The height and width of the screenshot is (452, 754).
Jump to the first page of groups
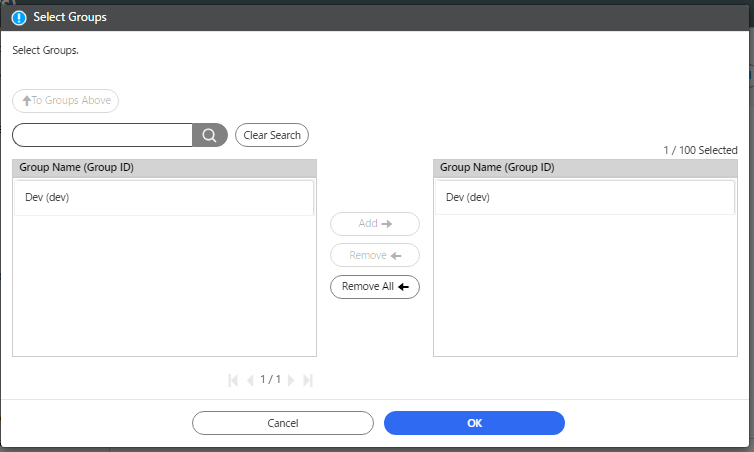234,380
